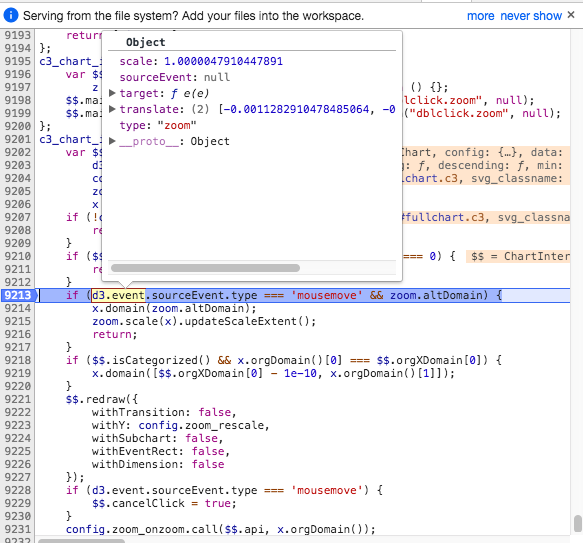
Task: Click withDimension: false on line 9226
Action: click(158, 464)
